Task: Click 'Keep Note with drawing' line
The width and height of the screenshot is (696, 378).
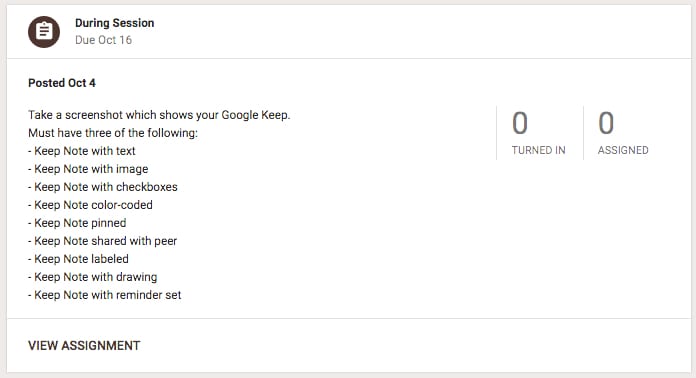Action: point(93,277)
